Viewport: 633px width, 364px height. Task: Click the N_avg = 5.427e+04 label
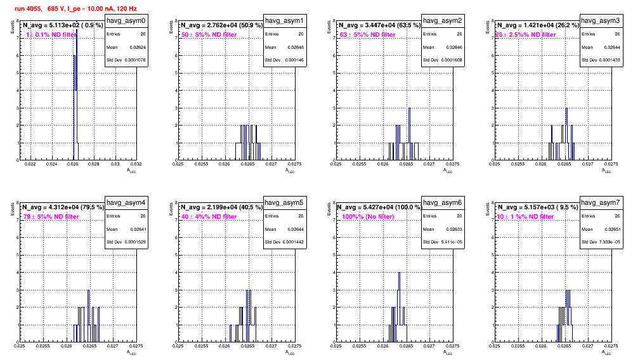(x=379, y=207)
